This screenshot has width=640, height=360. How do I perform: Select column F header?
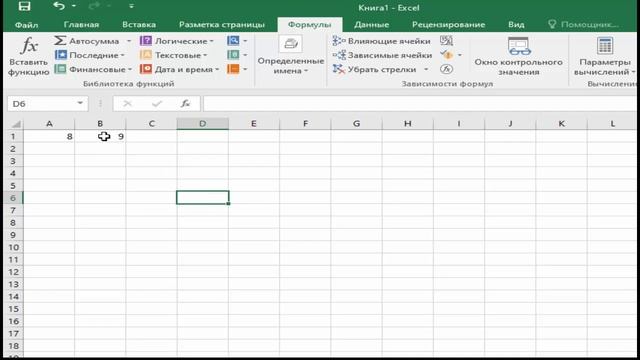[x=305, y=124]
